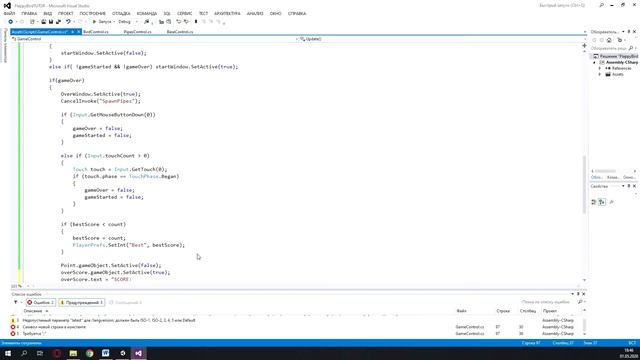640x360 pixels.
Task: Expand the References node
Action: [x=600, y=69]
